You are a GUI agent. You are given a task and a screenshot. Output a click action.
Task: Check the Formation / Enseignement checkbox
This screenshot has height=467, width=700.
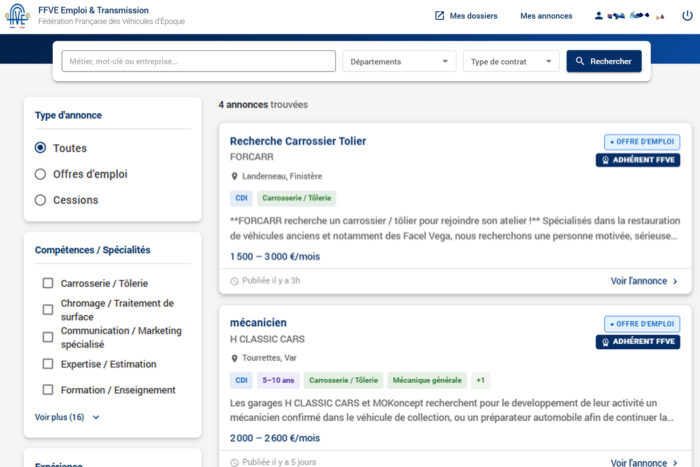click(48, 390)
